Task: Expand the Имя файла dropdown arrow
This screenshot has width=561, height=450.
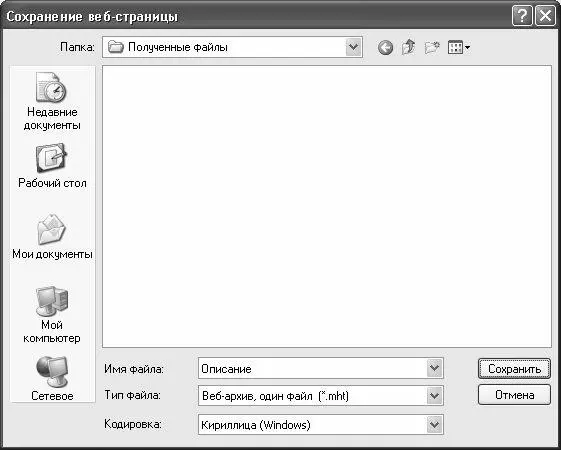Action: (x=434, y=368)
